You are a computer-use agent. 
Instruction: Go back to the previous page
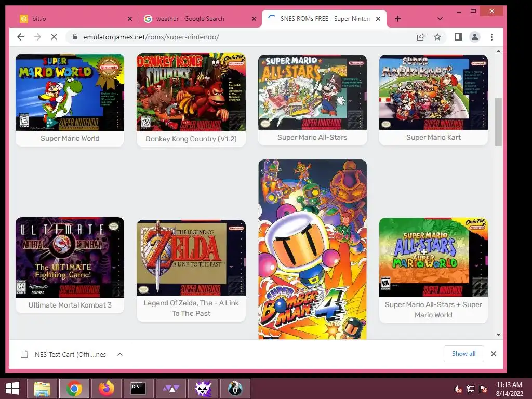(x=21, y=37)
